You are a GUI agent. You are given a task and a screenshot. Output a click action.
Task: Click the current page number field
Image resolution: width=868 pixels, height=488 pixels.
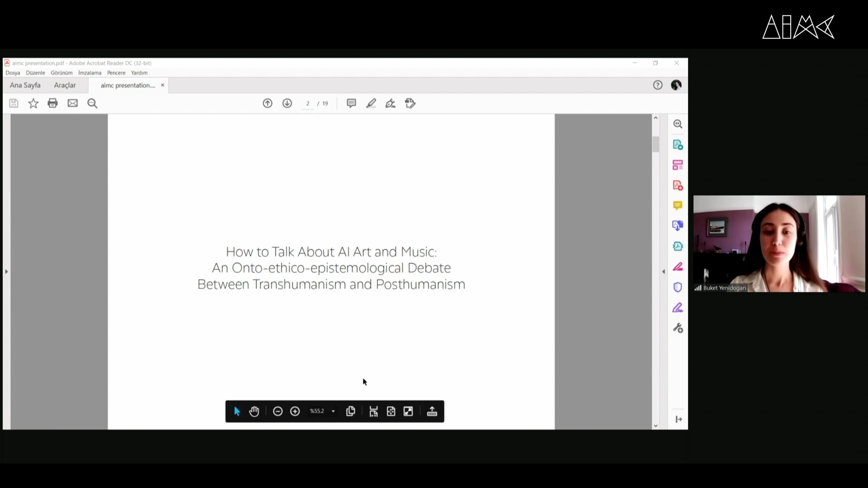[308, 104]
